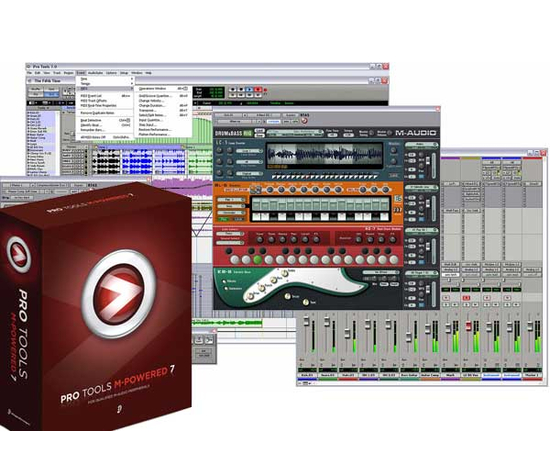
Task: Click the Master Tuning knob in plug-in header
Action: point(371,133)
